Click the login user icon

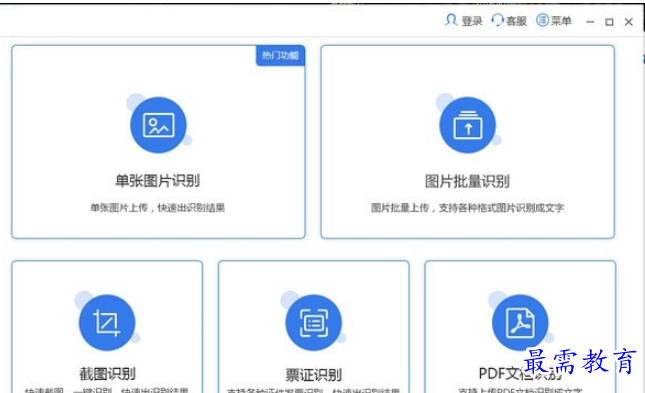tap(451, 20)
